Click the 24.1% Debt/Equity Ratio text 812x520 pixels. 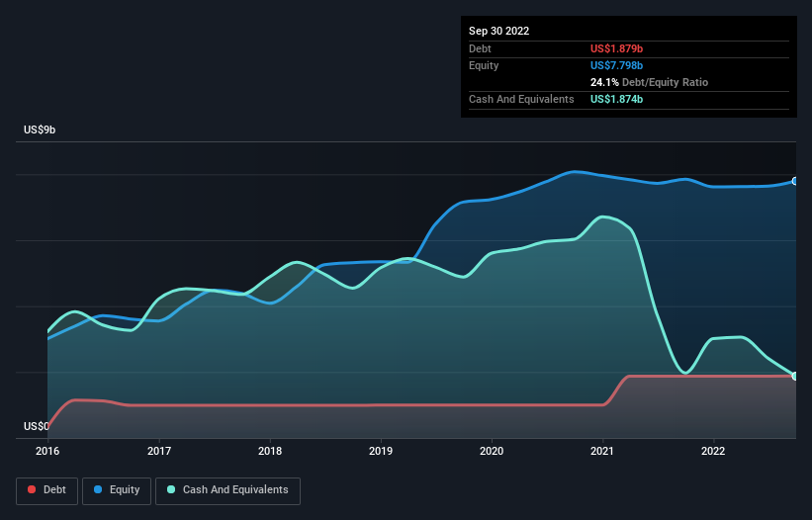pos(649,82)
